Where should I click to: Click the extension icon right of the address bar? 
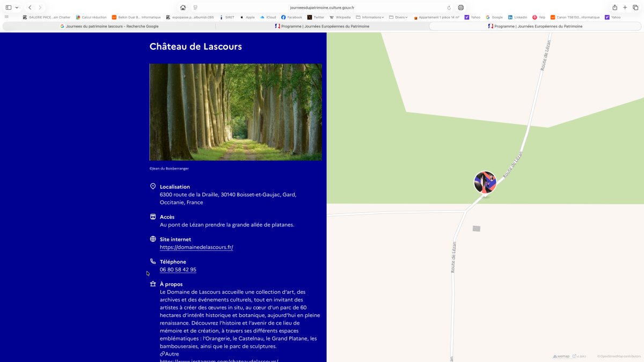[461, 8]
